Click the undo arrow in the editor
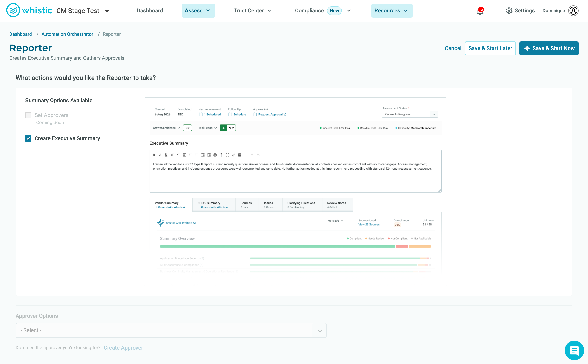This screenshot has height=364, width=588. pyautogui.click(x=258, y=155)
